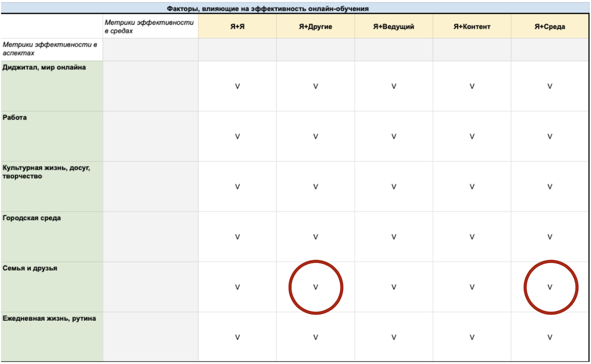The height and width of the screenshot is (364, 591).
Task: Select the 'Ежедневная жизнь, рутина' row label
Action: pyautogui.click(x=52, y=337)
